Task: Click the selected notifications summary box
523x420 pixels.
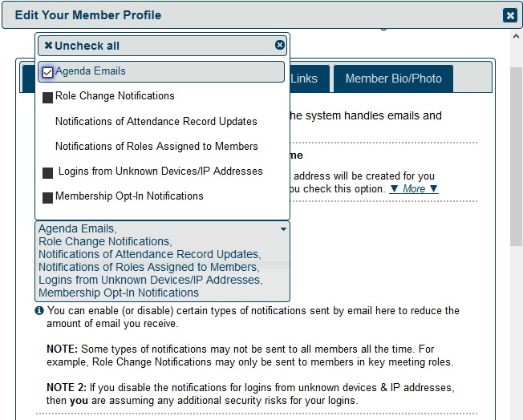Action: pos(163,261)
